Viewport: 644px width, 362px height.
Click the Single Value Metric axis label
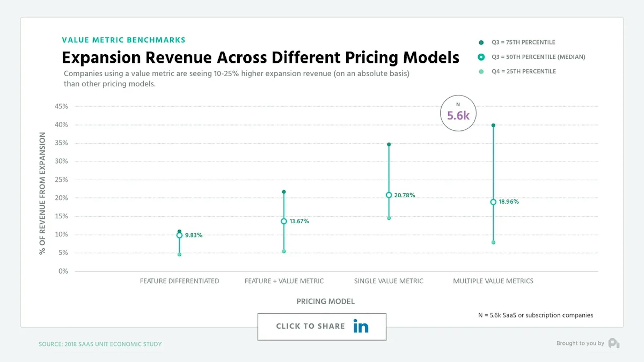click(389, 281)
